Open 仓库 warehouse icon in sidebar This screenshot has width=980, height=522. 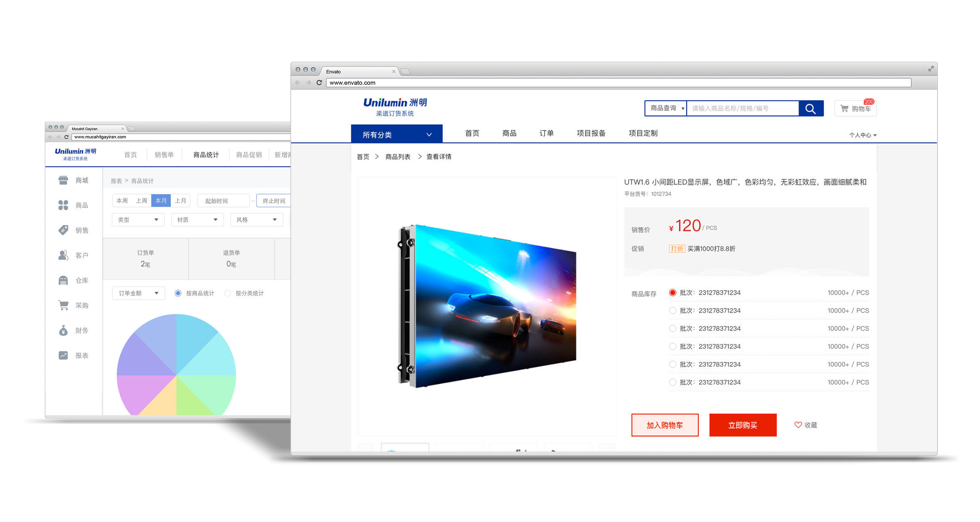pos(63,280)
